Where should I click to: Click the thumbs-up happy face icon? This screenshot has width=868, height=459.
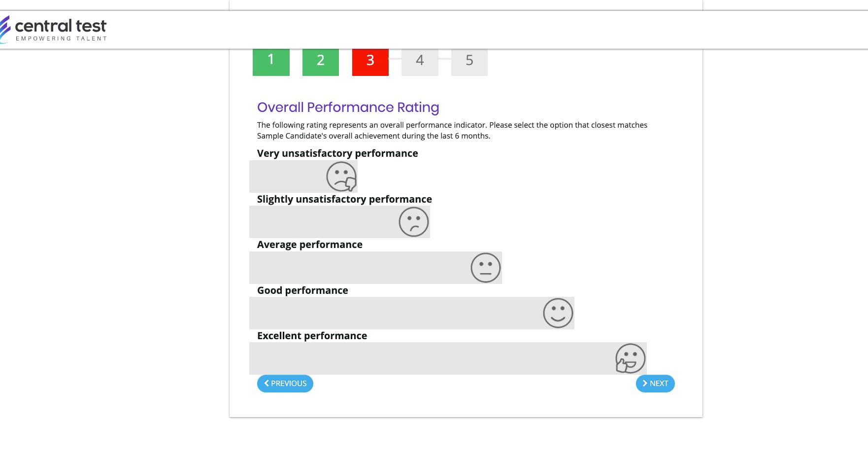coord(630,358)
